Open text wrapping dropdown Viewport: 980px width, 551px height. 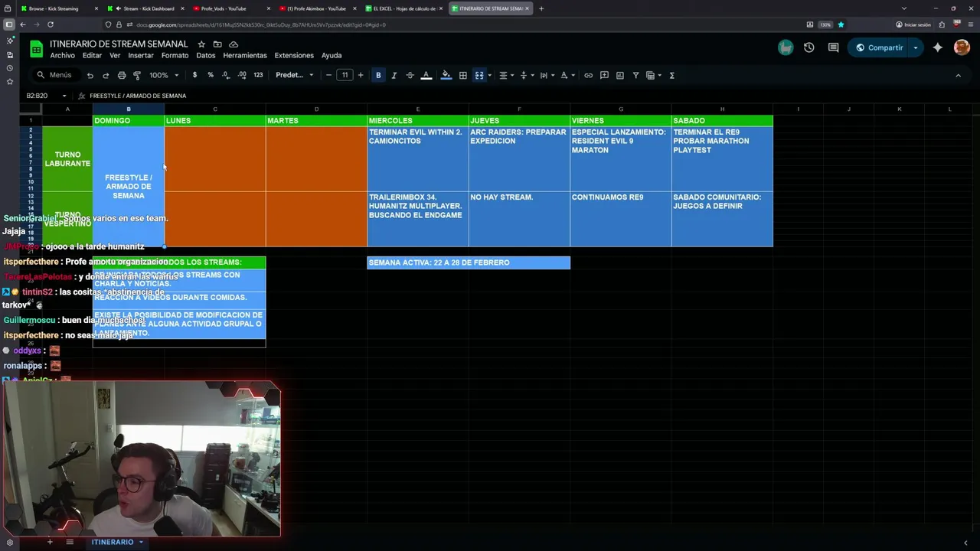(x=547, y=75)
